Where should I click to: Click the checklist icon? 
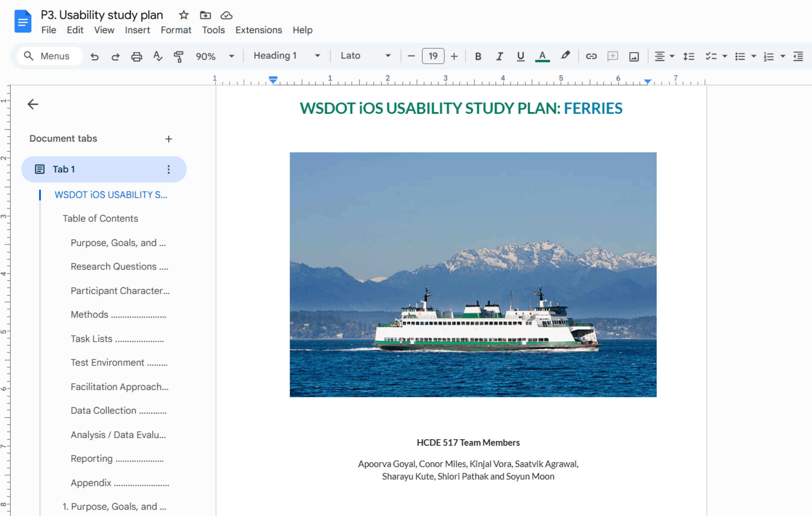711,56
